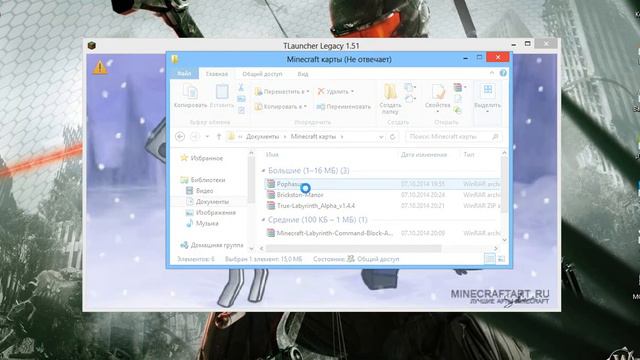Viewport: 640px width, 360px height.
Task: Sort by Тип (Type) column header
Action: click(469, 155)
